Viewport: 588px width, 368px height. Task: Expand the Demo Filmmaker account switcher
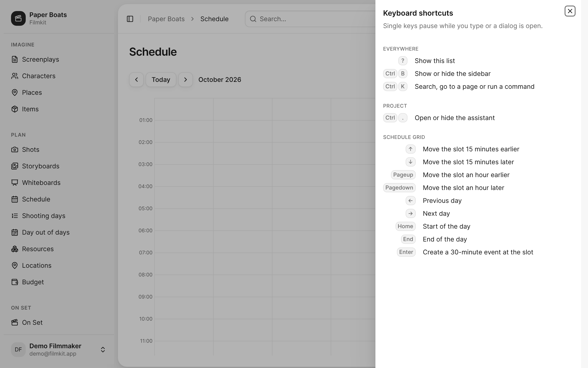click(x=103, y=350)
